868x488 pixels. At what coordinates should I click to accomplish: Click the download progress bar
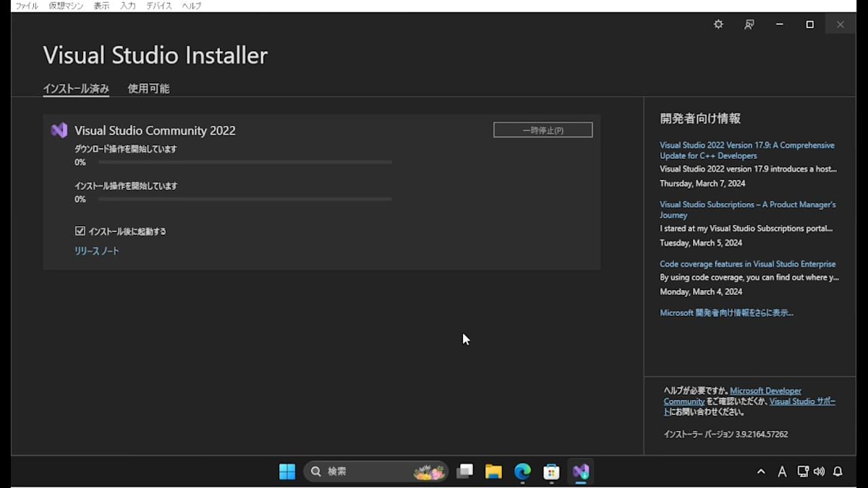pos(244,163)
